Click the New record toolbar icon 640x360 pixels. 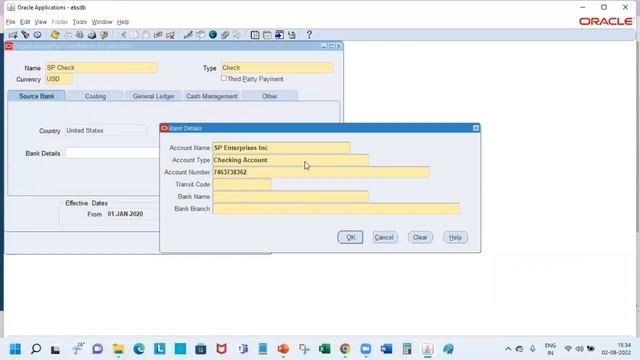(13, 35)
